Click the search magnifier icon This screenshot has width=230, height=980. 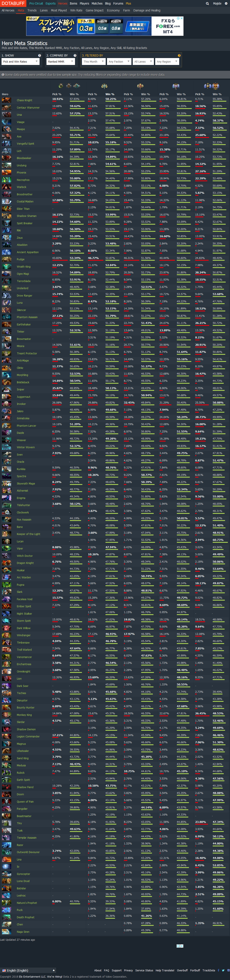(207, 3)
